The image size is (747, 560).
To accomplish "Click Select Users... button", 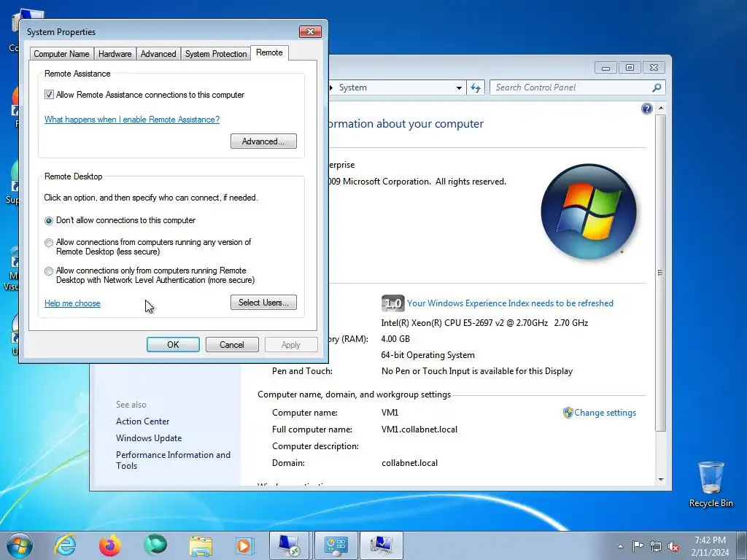I will [263, 303].
